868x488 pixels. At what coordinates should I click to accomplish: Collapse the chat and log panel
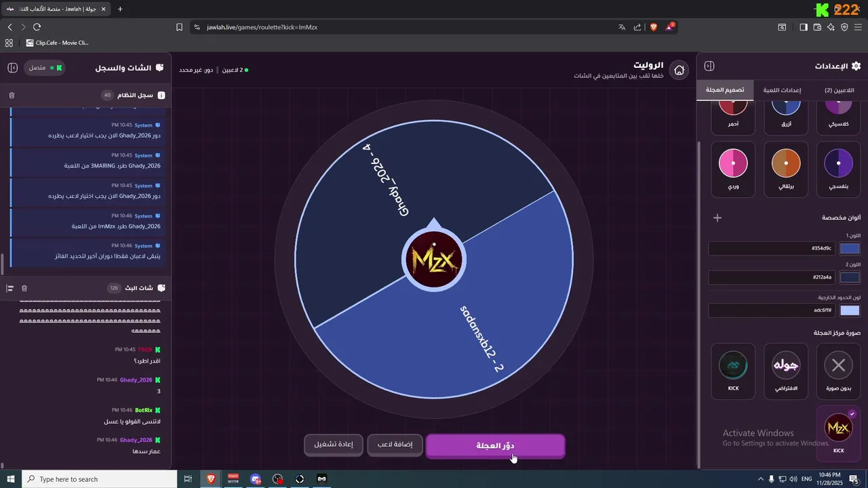[12, 68]
